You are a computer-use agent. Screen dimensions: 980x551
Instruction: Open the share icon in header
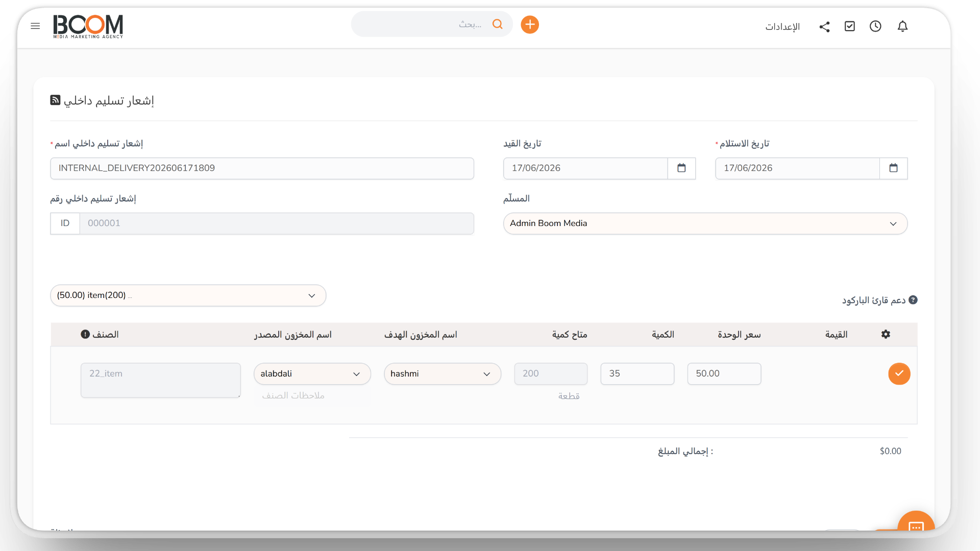coord(824,27)
